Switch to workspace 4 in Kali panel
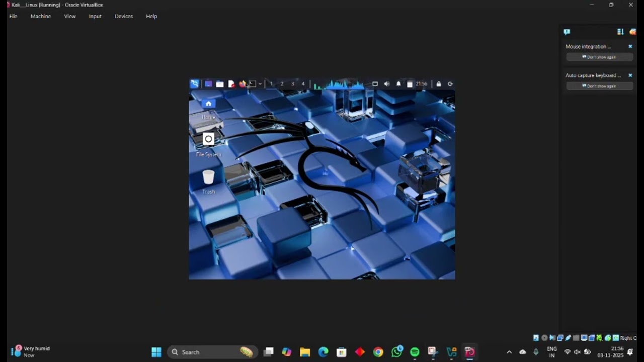This screenshot has height=362, width=644. point(303,84)
